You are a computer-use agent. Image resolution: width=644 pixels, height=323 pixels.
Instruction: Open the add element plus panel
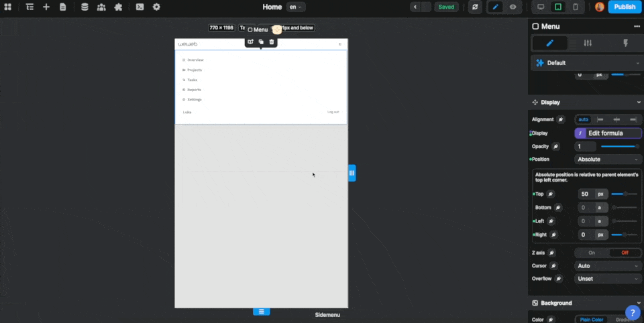[x=46, y=7]
